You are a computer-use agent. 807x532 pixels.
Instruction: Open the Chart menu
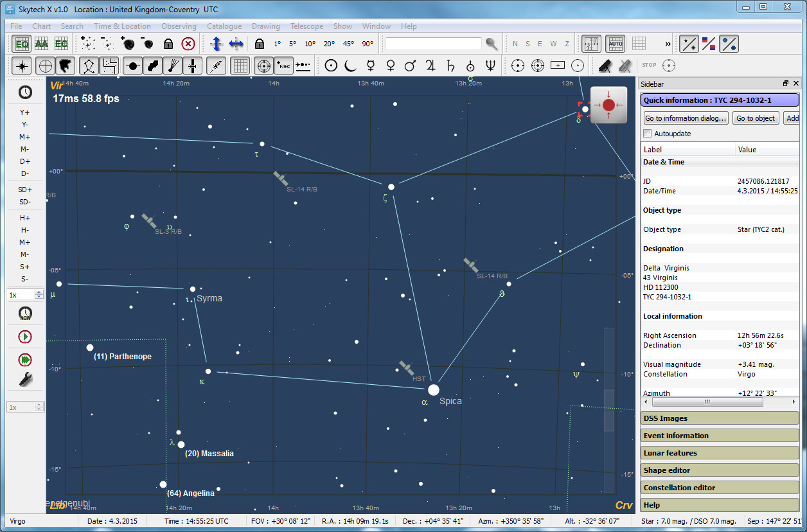coord(41,26)
